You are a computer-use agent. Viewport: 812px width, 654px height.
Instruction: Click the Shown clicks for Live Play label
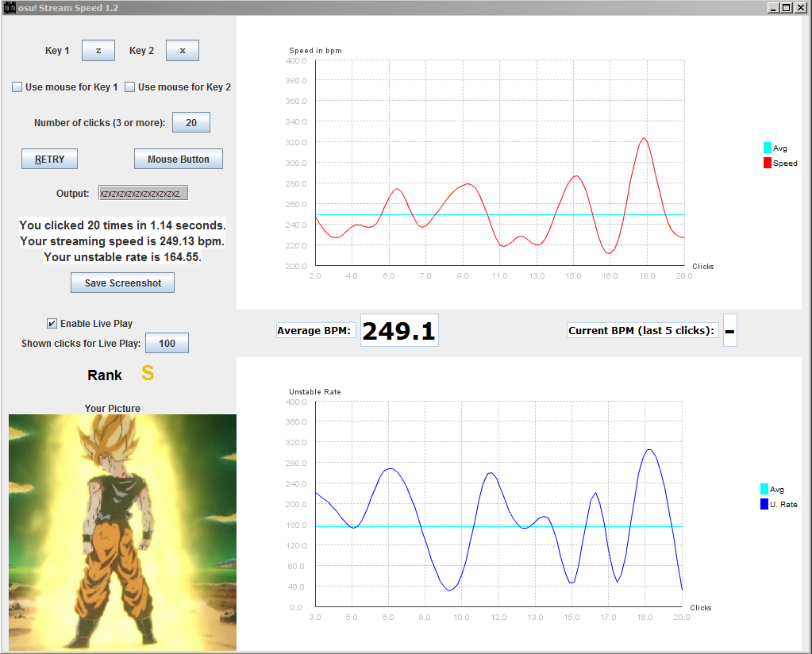(x=81, y=344)
